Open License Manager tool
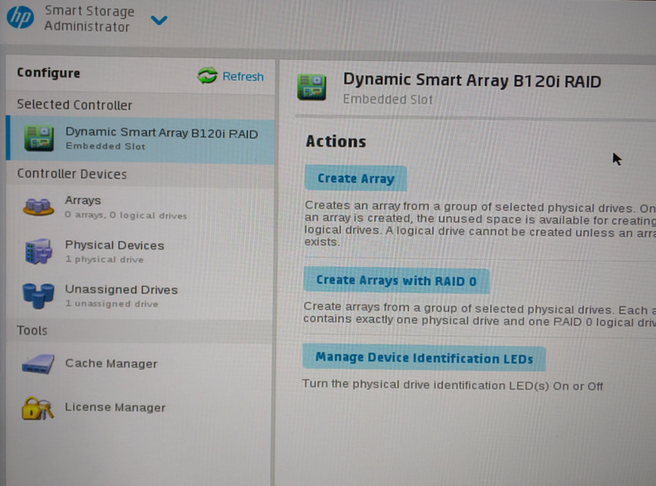Screen dimensions: 656x486 (x=115, y=408)
